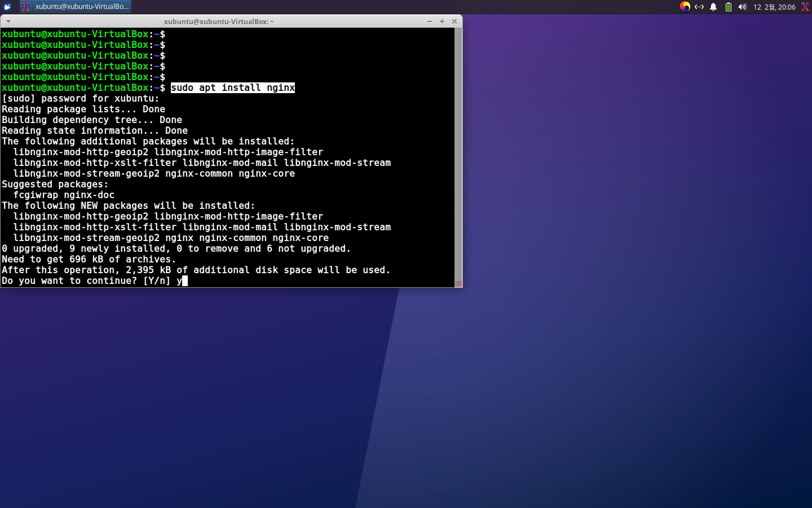This screenshot has width=812, height=508.
Task: Click 'Need to get 696 kB' line
Action: click(89, 259)
